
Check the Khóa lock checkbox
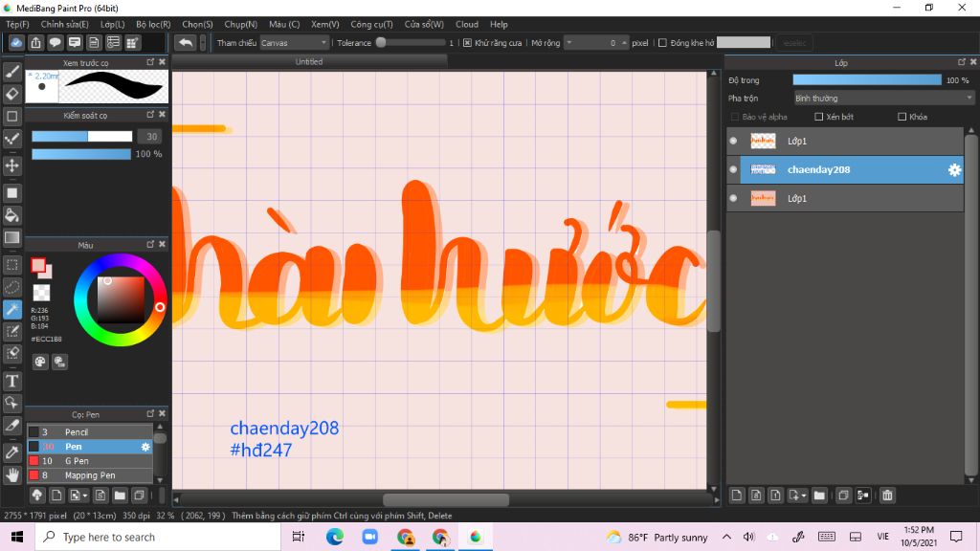pos(902,117)
